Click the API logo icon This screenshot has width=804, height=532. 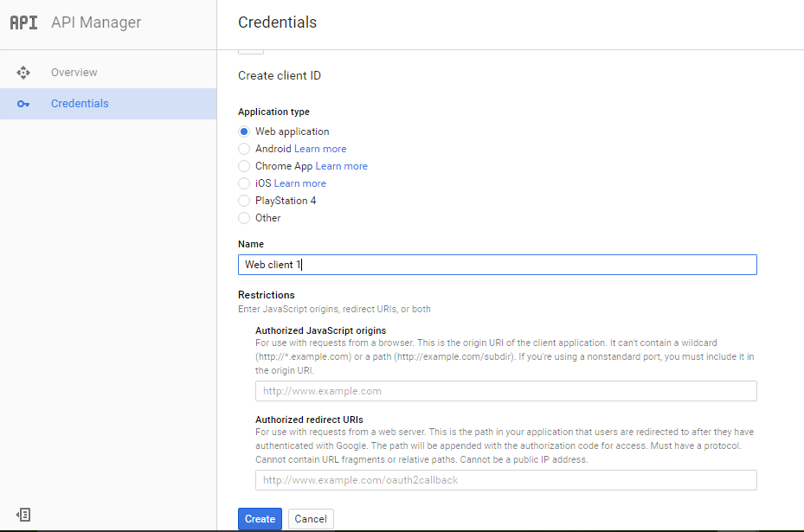23,22
